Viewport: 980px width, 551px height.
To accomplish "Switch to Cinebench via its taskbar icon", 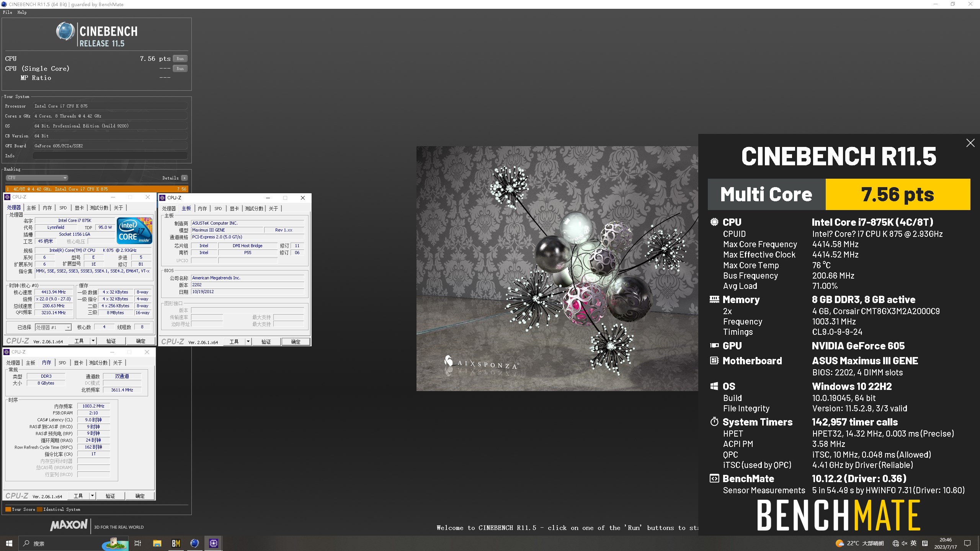I will point(194,543).
